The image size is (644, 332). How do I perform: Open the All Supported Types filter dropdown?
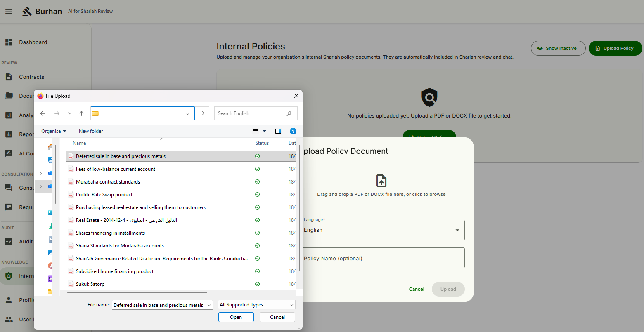pos(257,305)
